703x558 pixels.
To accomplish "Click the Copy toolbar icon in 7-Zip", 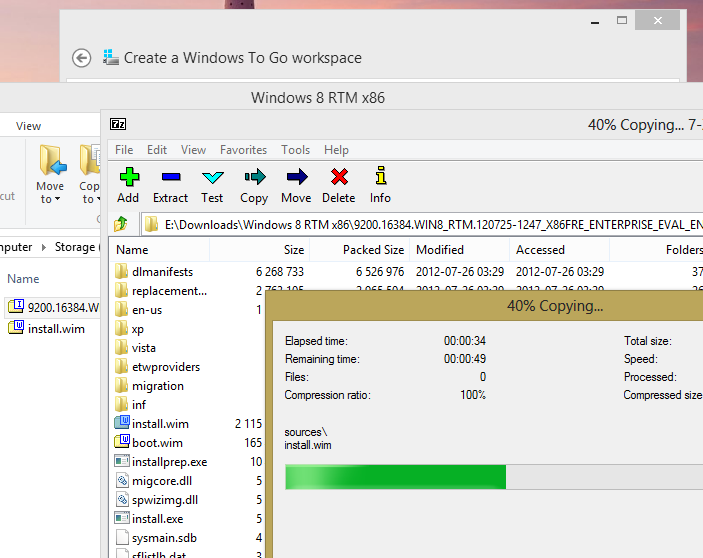I will (255, 177).
